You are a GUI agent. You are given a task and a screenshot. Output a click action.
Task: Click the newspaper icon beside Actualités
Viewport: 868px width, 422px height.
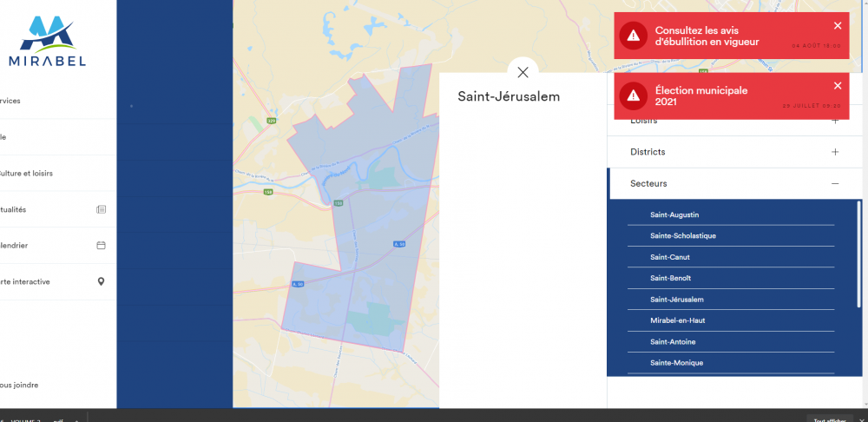(x=101, y=209)
